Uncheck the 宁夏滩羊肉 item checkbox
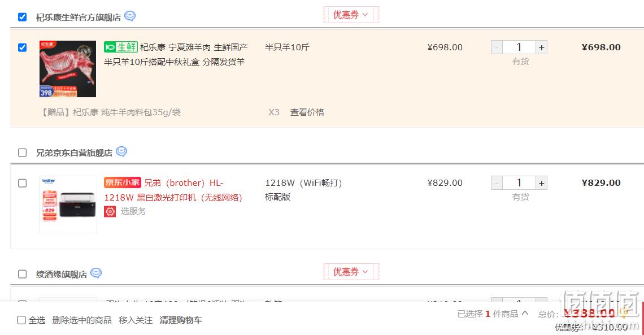This screenshot has height=335, width=644. [22, 47]
